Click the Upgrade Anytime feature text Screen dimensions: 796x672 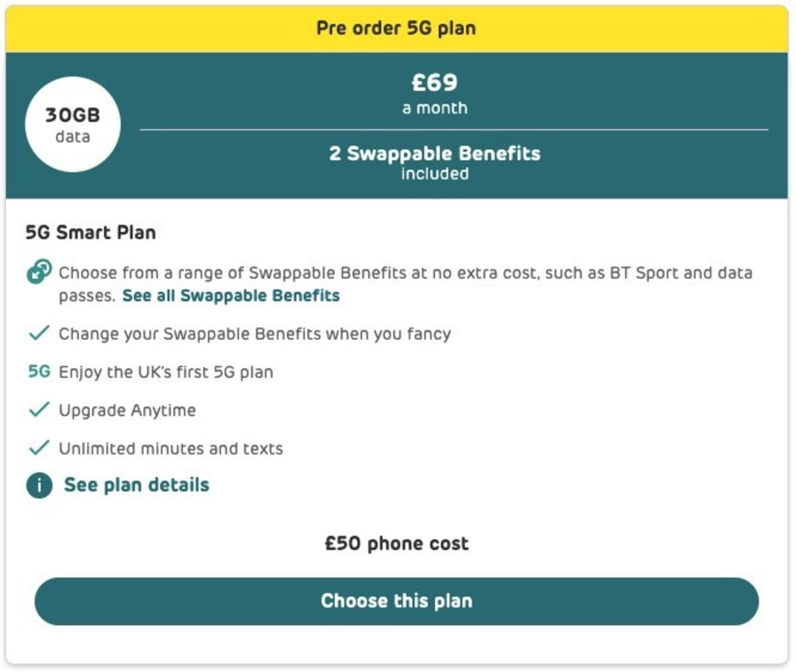pos(127,411)
